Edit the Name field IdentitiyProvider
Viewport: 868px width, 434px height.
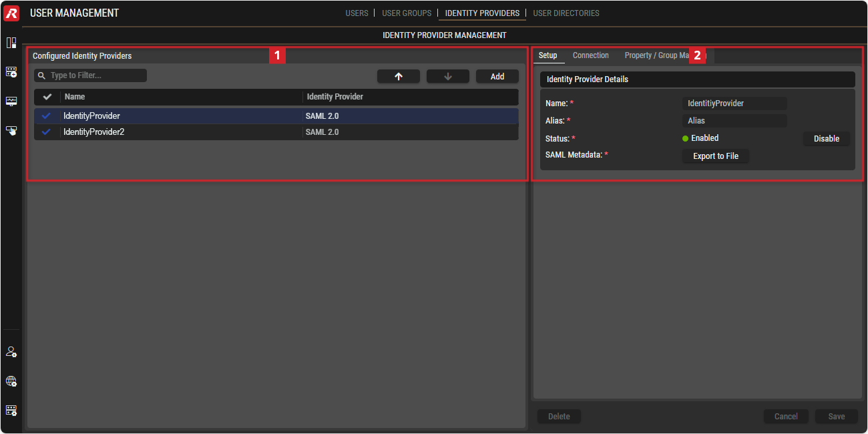click(734, 103)
